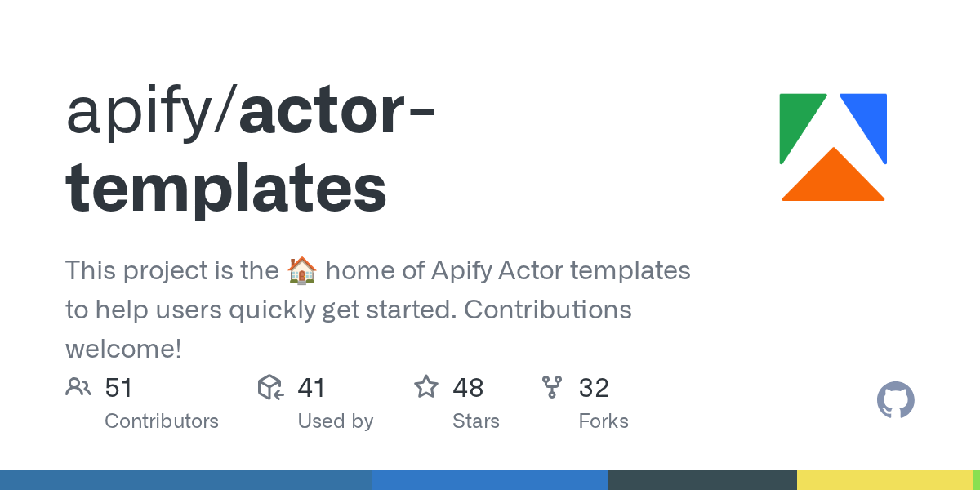Click the "Stars" label text

pyautogui.click(x=476, y=421)
